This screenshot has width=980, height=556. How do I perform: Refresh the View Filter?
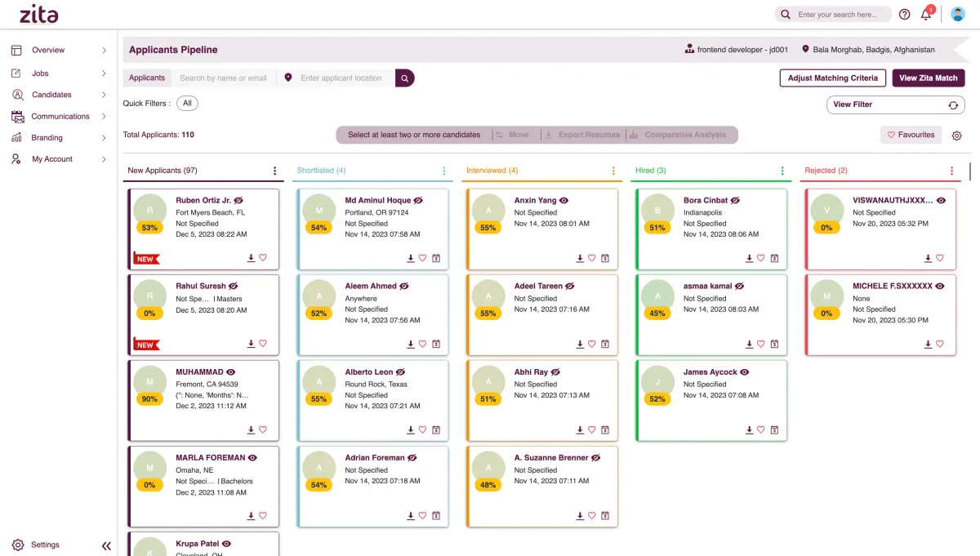click(x=952, y=105)
